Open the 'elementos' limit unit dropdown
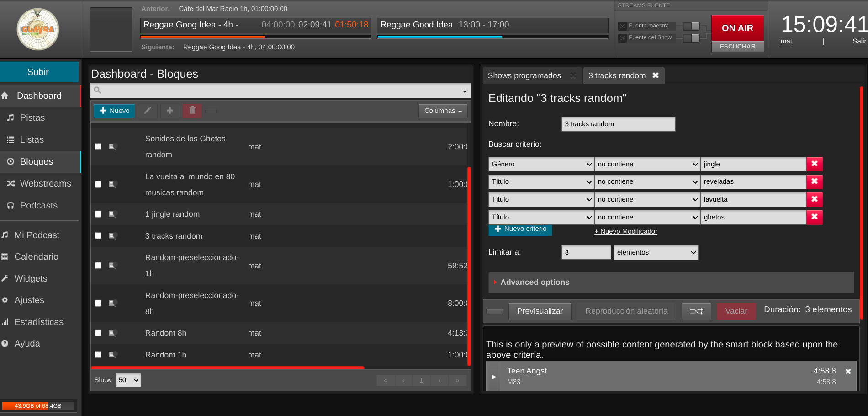Image resolution: width=868 pixels, height=416 pixels. (x=656, y=252)
